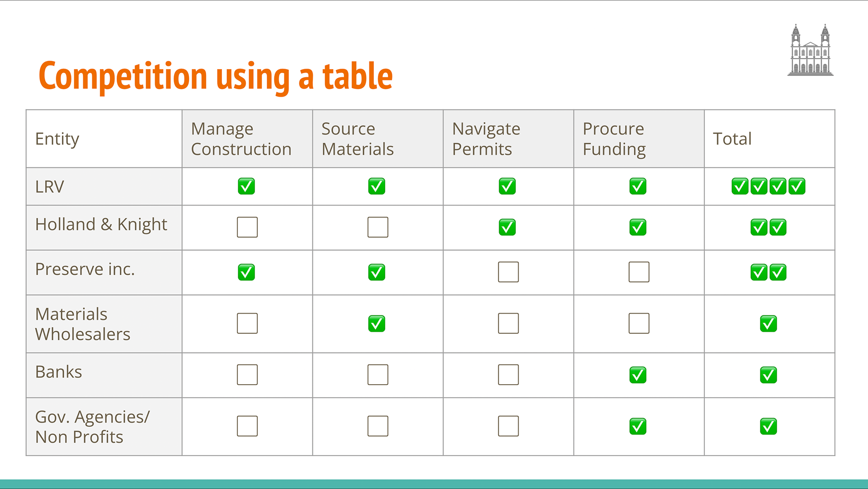
Task: Select the Procure Funding column header
Action: (x=639, y=139)
